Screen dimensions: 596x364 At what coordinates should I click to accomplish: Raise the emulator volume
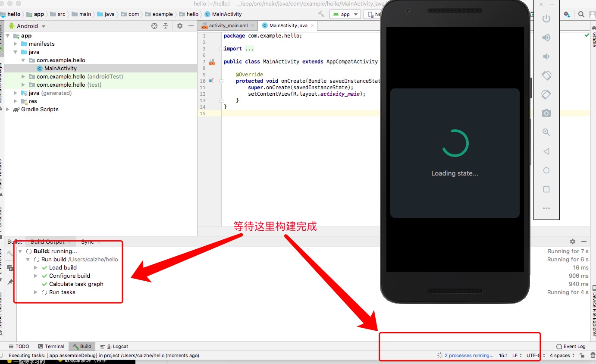(546, 38)
